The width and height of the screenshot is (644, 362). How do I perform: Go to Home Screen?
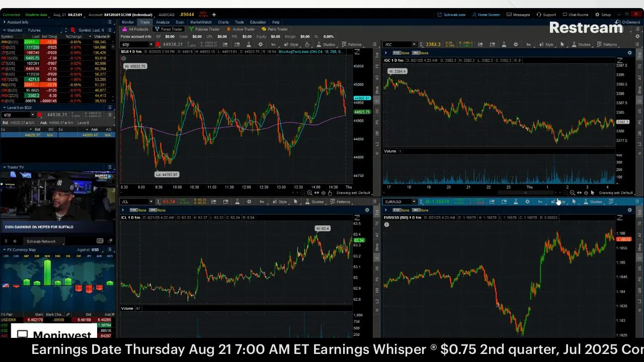[486, 15]
